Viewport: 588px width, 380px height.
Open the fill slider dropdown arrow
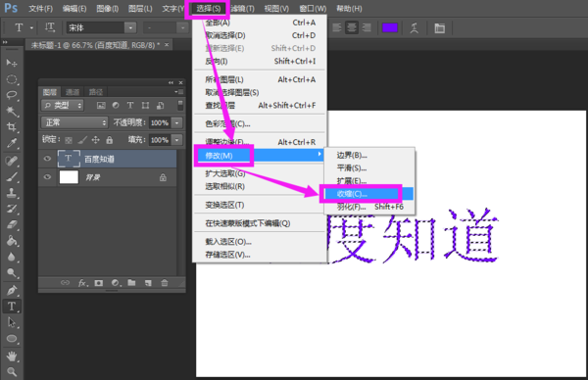[176, 140]
